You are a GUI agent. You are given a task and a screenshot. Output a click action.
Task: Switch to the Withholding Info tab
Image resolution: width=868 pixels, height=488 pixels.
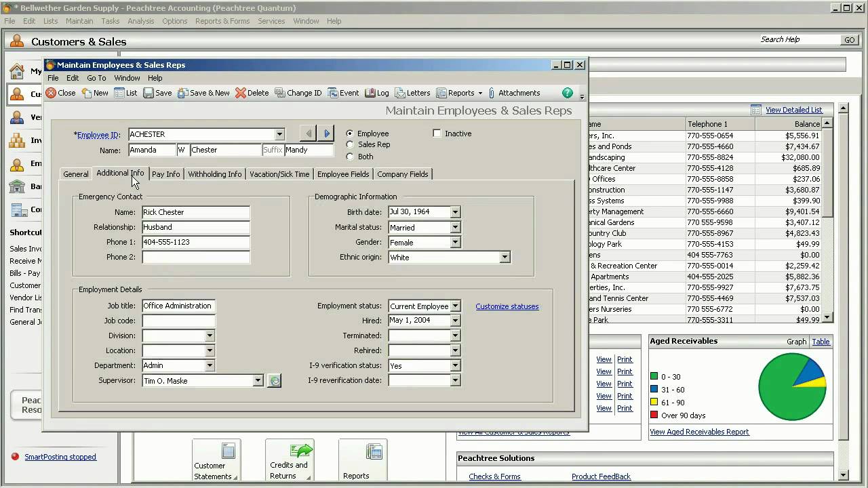(x=215, y=174)
